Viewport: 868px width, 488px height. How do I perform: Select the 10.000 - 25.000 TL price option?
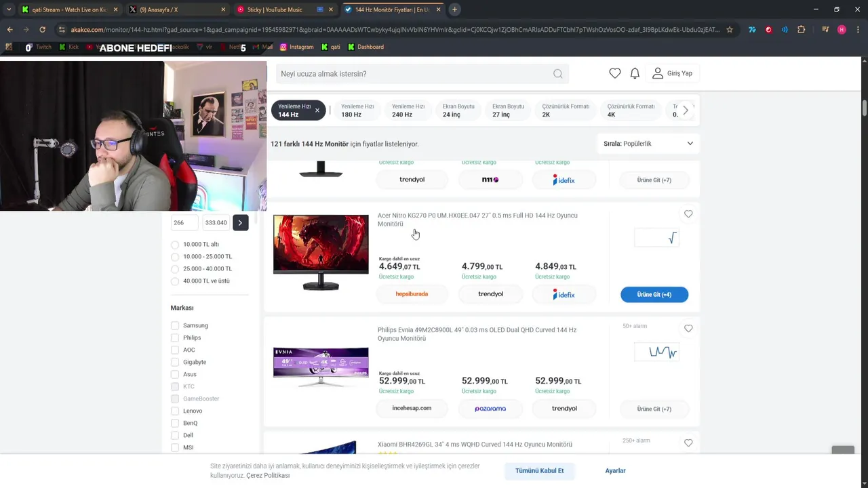tap(175, 257)
